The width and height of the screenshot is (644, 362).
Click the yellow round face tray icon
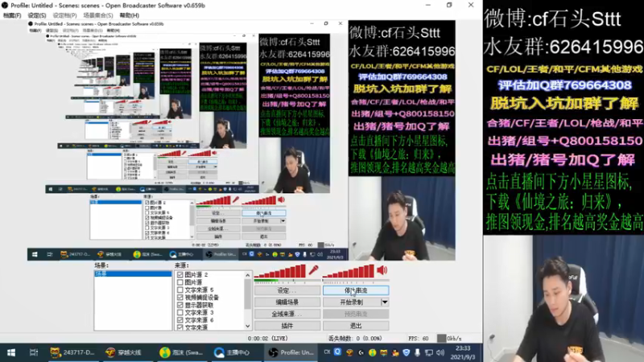pyautogui.click(x=372, y=352)
